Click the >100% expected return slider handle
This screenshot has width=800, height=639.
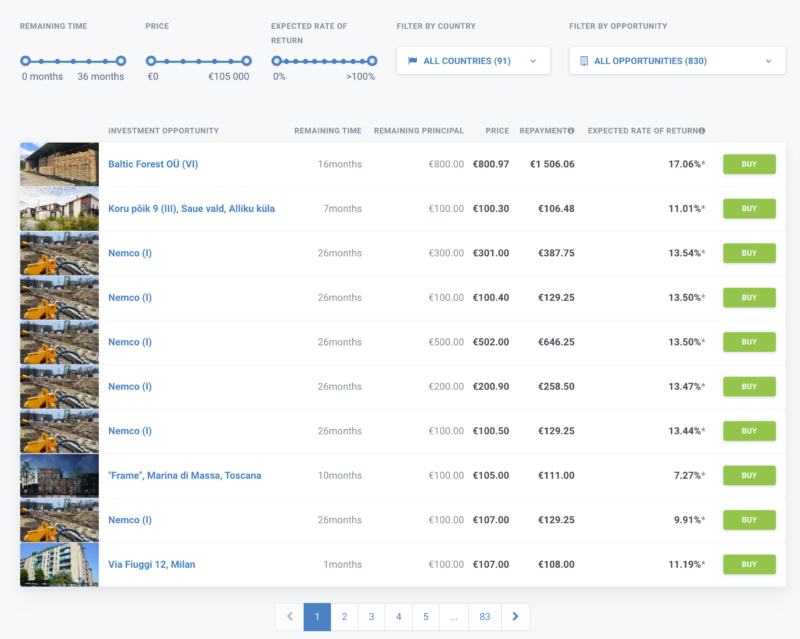(x=372, y=61)
